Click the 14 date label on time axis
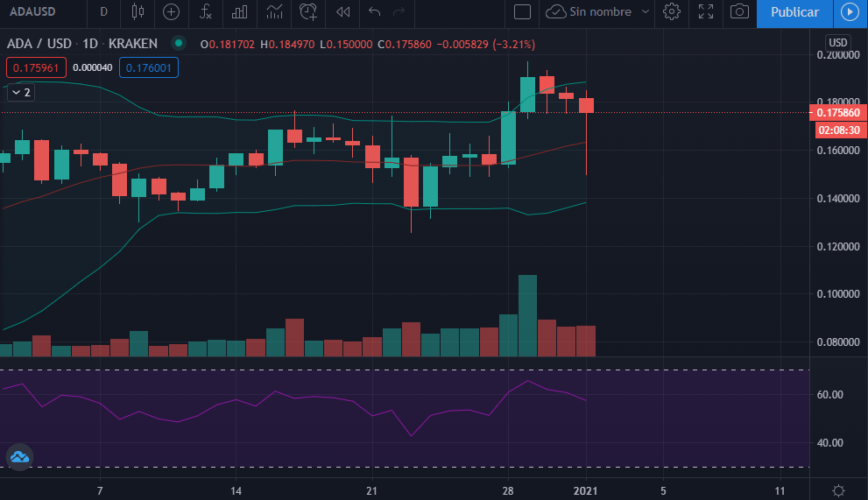This screenshot has height=500, width=868. click(x=236, y=490)
